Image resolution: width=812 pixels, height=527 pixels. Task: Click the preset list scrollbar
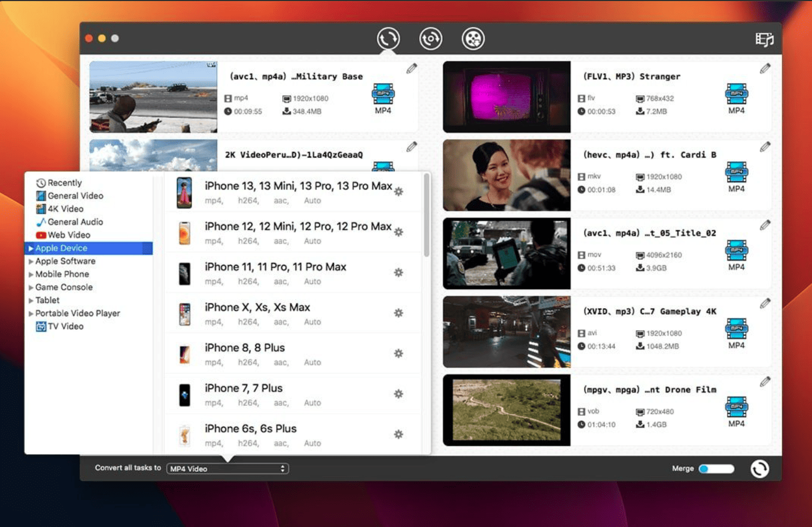click(x=427, y=215)
